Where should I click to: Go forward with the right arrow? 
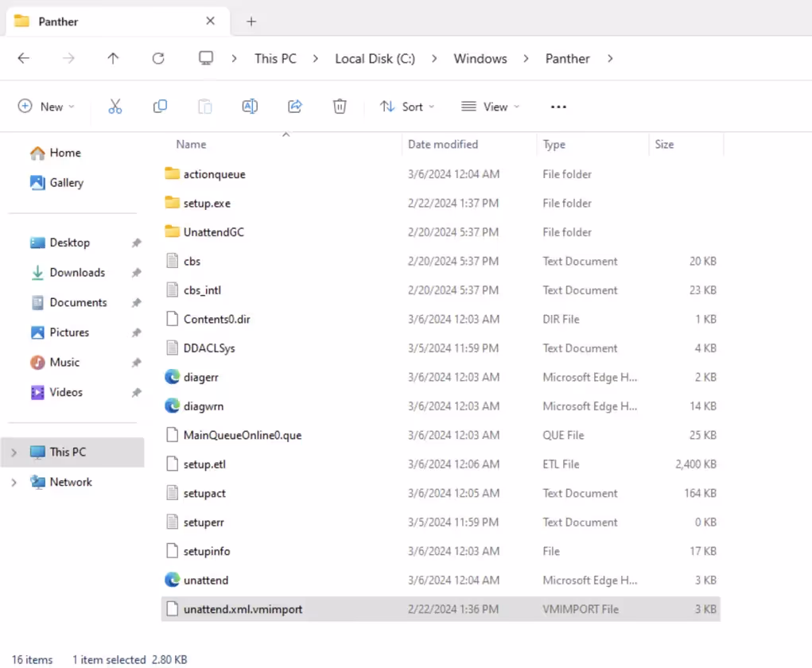coord(68,59)
